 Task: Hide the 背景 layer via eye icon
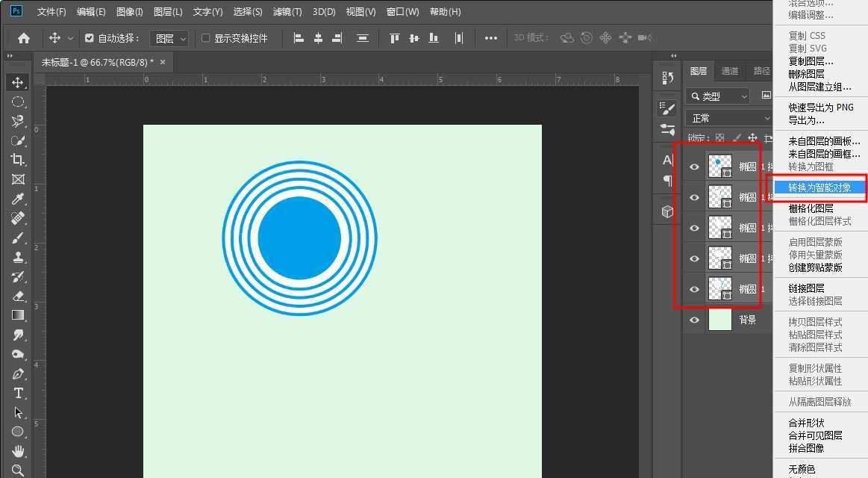tap(694, 320)
